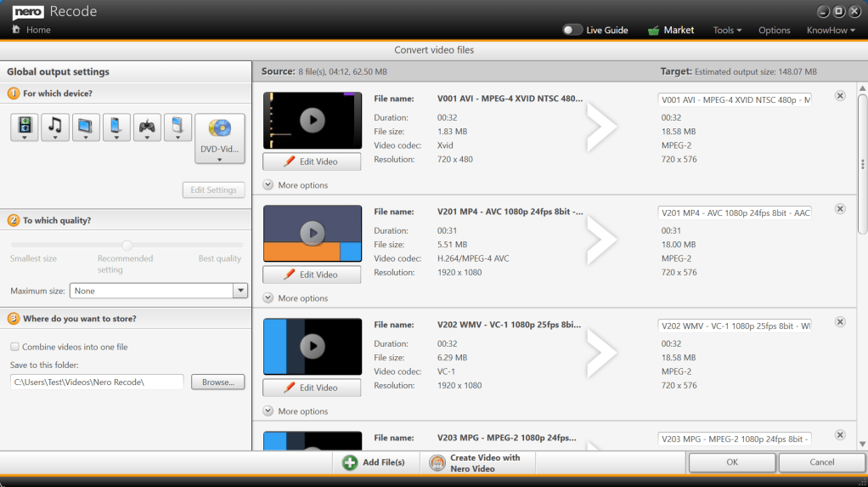Image resolution: width=868 pixels, height=487 pixels.
Task: Toggle the Live Guide switch
Action: (572, 30)
